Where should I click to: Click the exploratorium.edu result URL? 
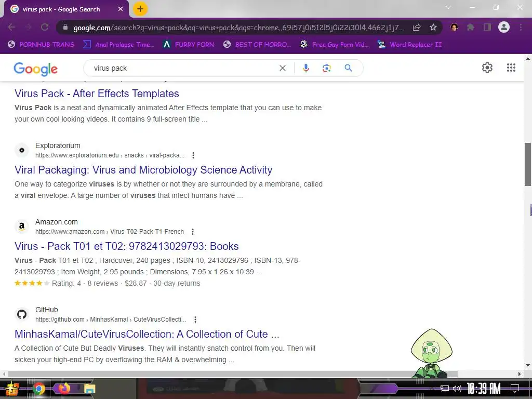point(110,155)
